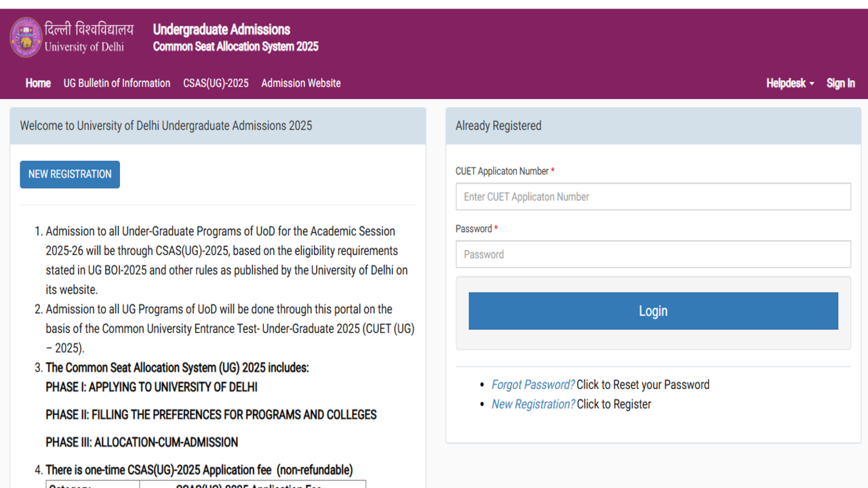Click the University of Delhi emblem logo
Screen dimensions: 868x488
pyautogui.click(x=26, y=37)
